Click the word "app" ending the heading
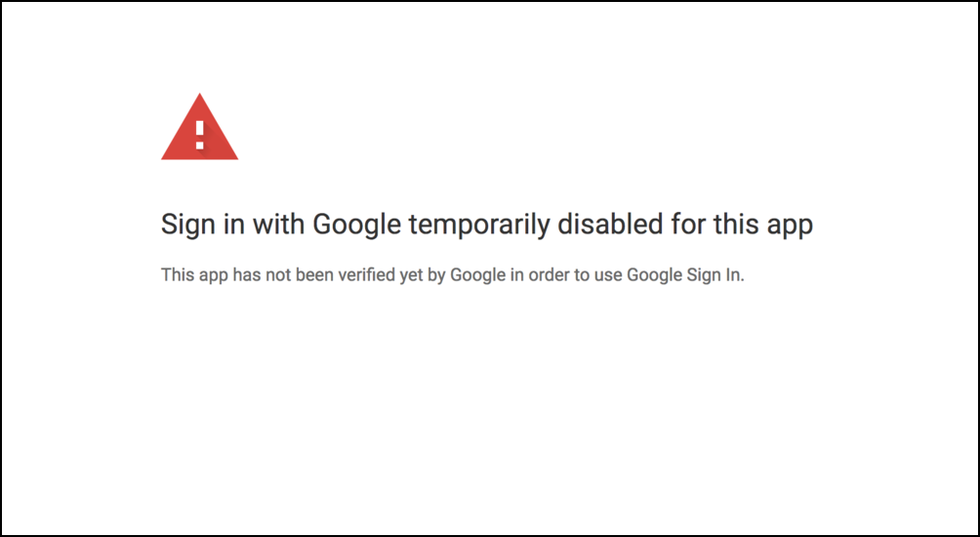Screen dimensions: 980x537 790,226
